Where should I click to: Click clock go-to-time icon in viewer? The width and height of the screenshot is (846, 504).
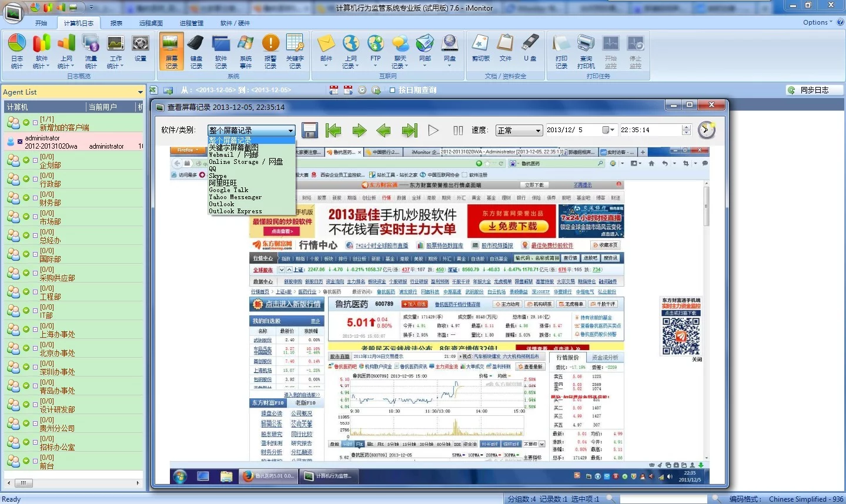pyautogui.click(x=707, y=130)
